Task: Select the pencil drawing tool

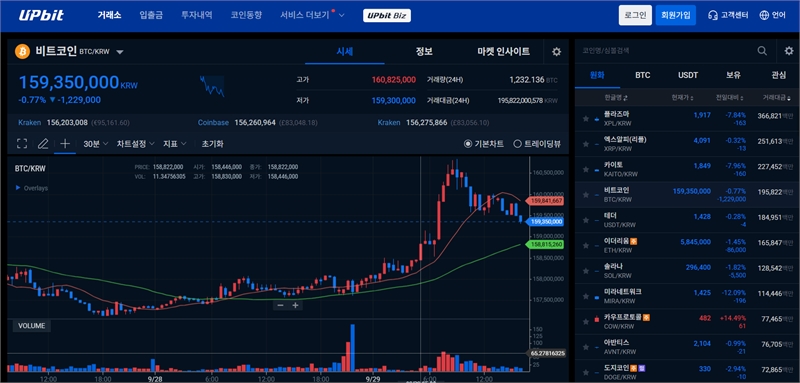Action: (x=43, y=144)
